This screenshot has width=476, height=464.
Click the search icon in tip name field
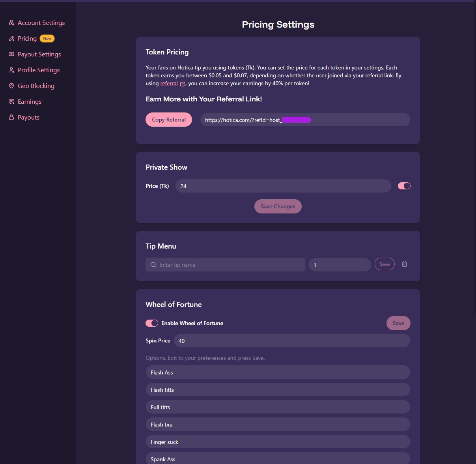point(153,265)
